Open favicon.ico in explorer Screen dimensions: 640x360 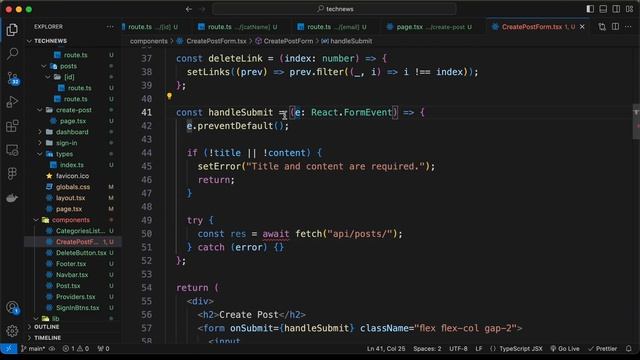[73, 176]
